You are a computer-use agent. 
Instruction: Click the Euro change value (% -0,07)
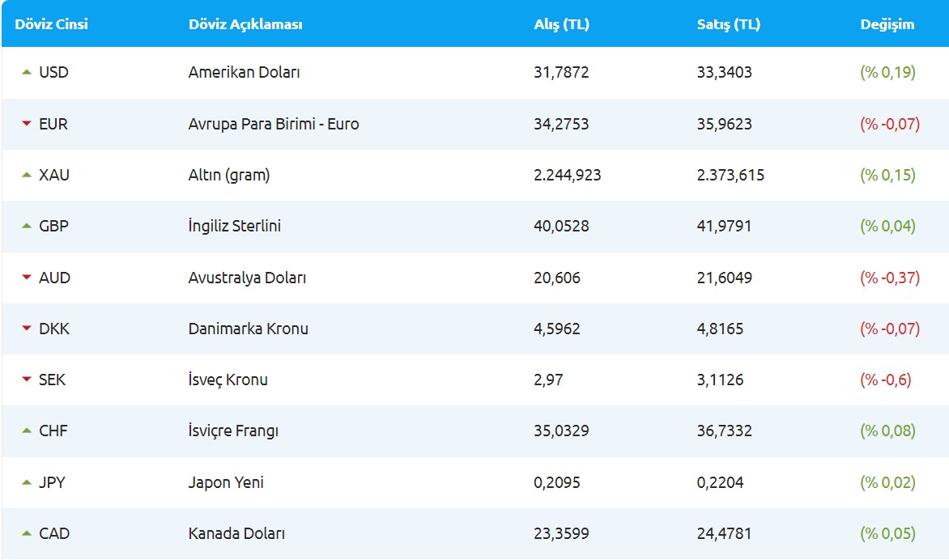point(889,124)
